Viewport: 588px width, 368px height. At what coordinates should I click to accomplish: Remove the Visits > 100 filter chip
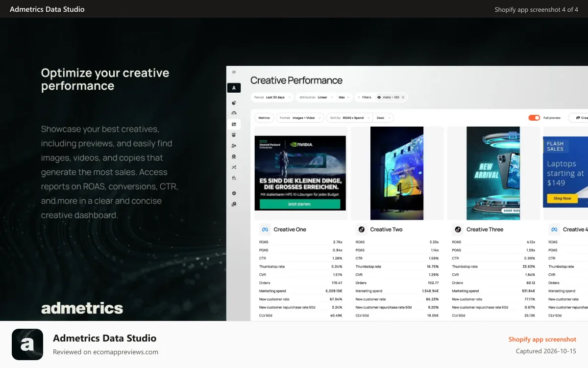tap(403, 97)
